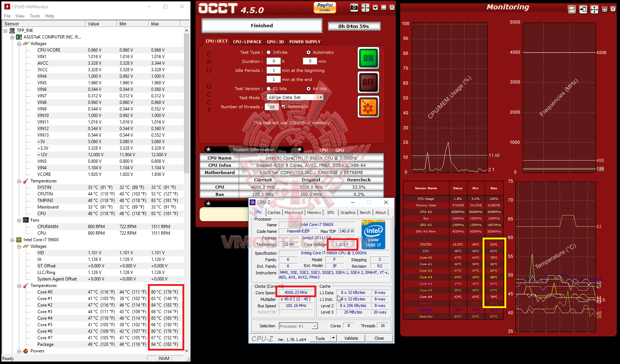Choose the 64 bits test version
Image resolution: width=620 pixels, height=364 pixels.
coord(309,89)
